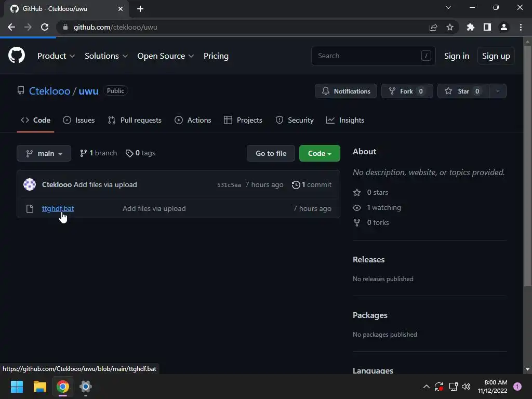Click the browser forward arrow
The width and height of the screenshot is (532, 399).
pos(28,27)
